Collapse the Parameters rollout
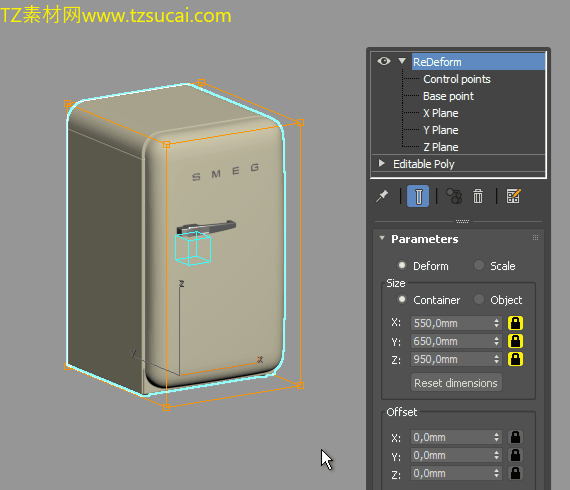 tap(382, 238)
